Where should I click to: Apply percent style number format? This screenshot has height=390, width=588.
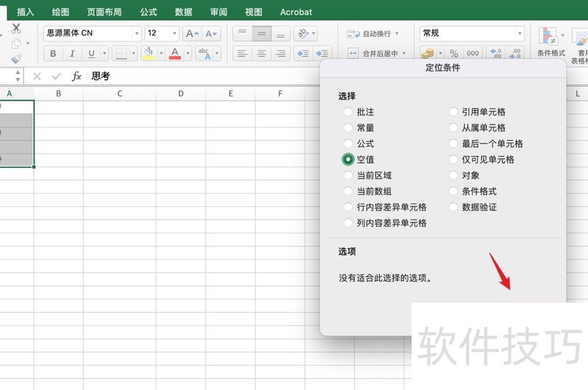[x=453, y=54]
